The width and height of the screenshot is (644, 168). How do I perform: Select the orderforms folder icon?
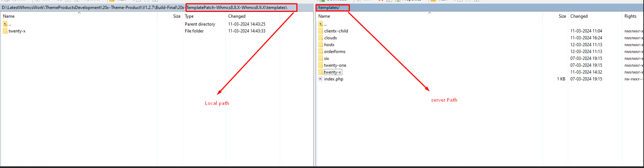point(321,52)
